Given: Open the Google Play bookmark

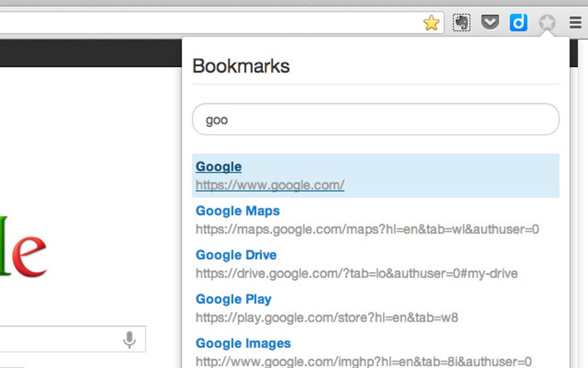Looking at the screenshot, I should pos(233,299).
